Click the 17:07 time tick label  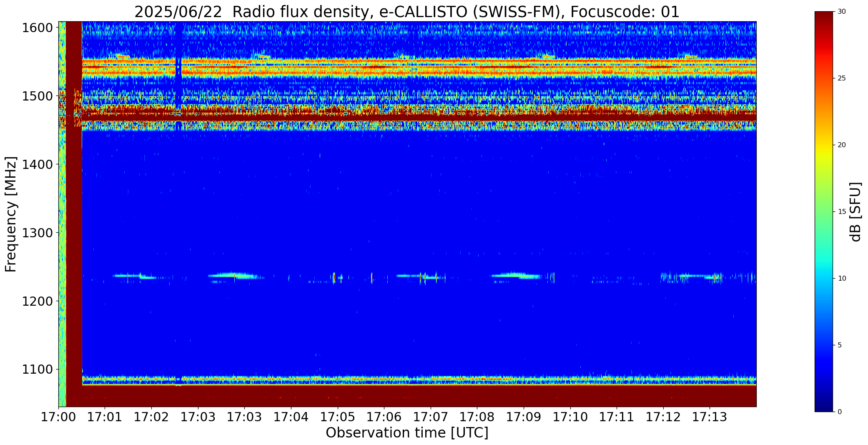pyautogui.click(x=431, y=417)
